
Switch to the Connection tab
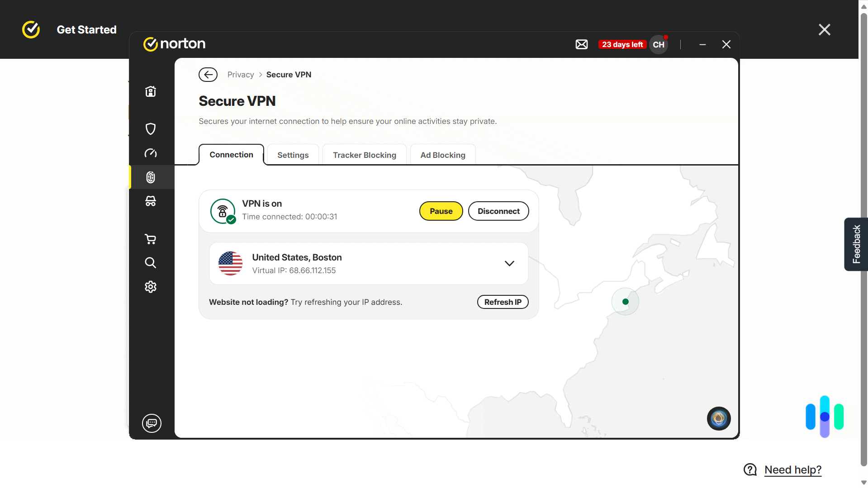tap(231, 155)
